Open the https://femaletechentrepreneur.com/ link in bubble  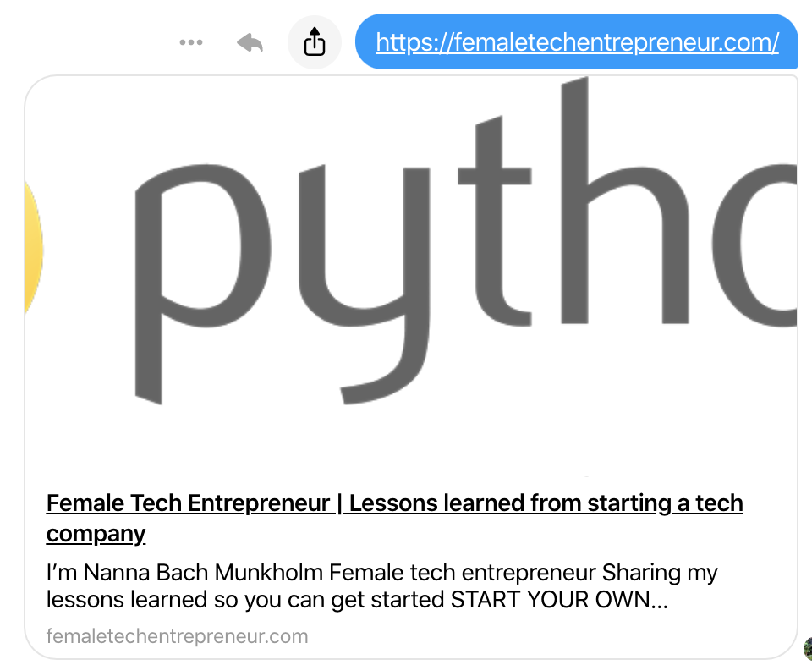[x=577, y=42]
